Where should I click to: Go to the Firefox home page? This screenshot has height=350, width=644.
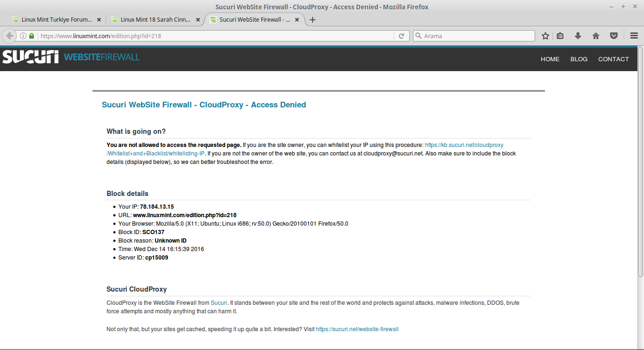click(596, 36)
